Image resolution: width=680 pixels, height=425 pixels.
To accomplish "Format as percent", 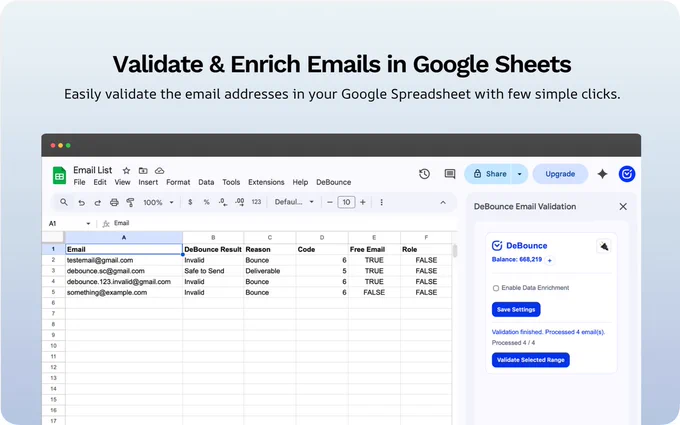I will (206, 202).
